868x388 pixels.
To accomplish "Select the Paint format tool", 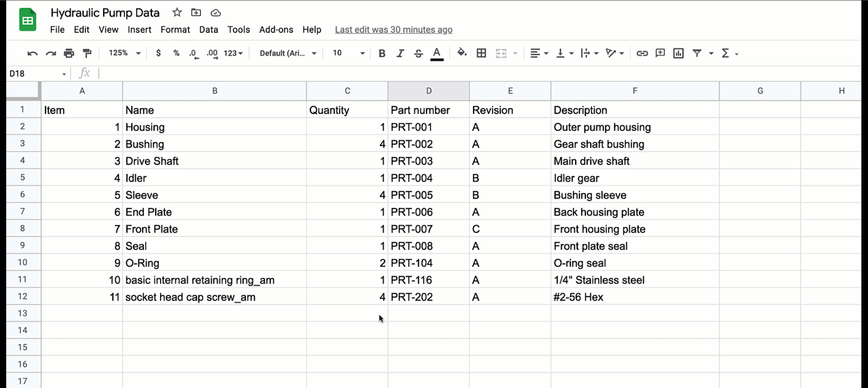I will point(87,53).
